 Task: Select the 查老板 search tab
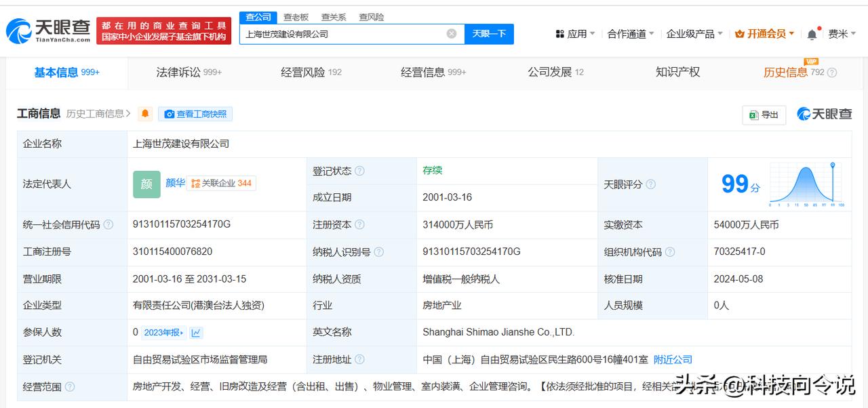click(x=296, y=17)
